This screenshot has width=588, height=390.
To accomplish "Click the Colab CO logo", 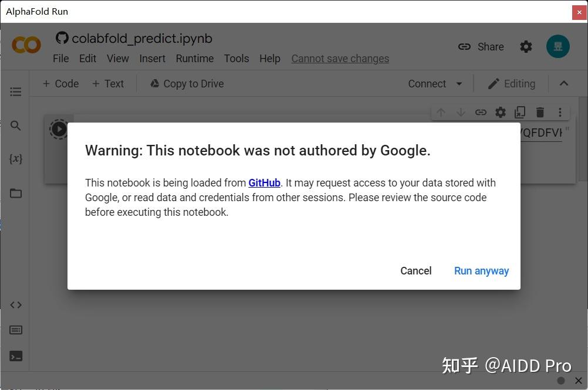I will (26, 45).
